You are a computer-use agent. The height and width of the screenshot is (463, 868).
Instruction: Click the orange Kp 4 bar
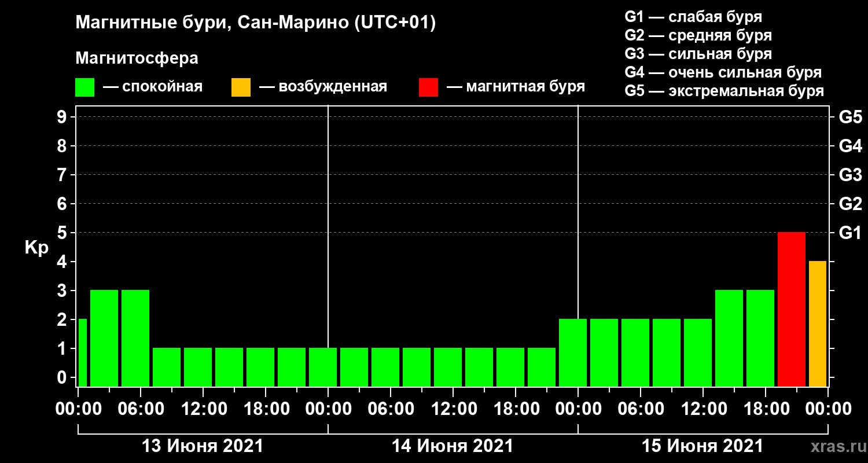tap(818, 324)
